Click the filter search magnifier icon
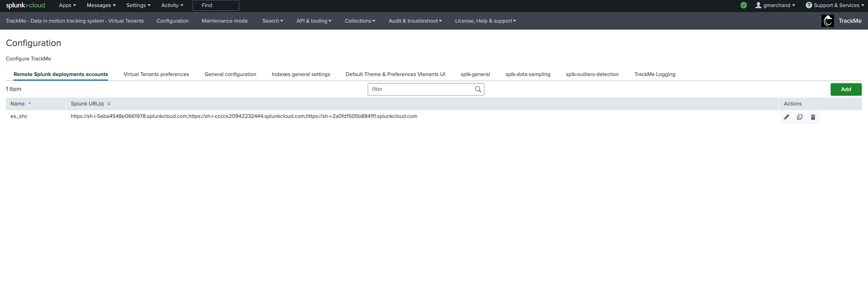The image size is (868, 297). (478, 89)
